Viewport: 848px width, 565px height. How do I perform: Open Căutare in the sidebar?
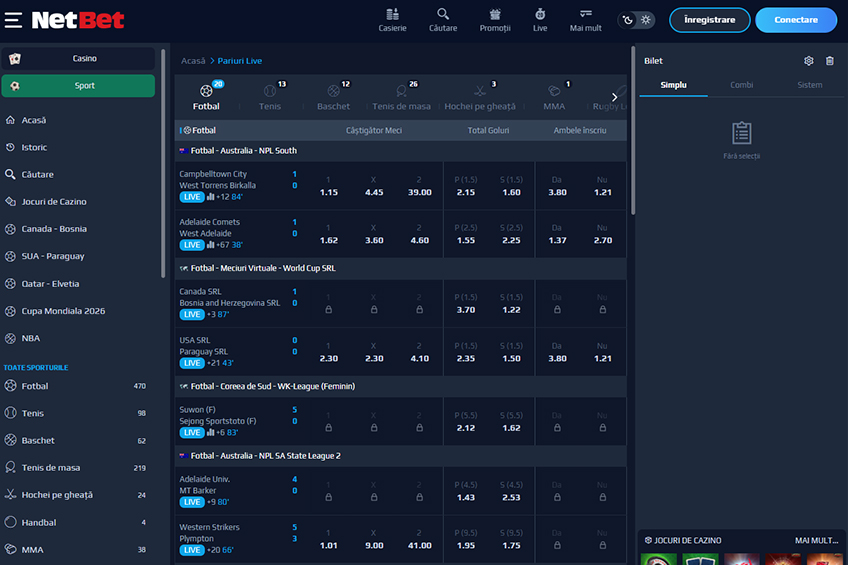37,175
